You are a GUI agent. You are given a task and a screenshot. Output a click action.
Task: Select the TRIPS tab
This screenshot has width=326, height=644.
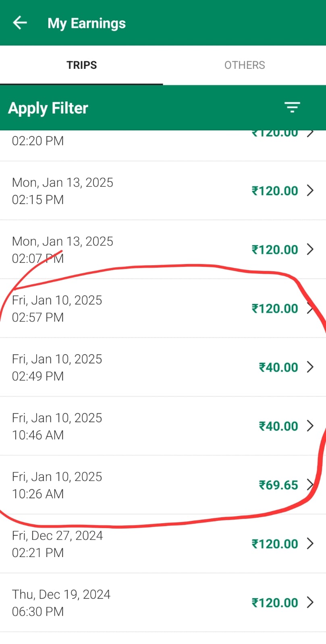[x=81, y=65]
